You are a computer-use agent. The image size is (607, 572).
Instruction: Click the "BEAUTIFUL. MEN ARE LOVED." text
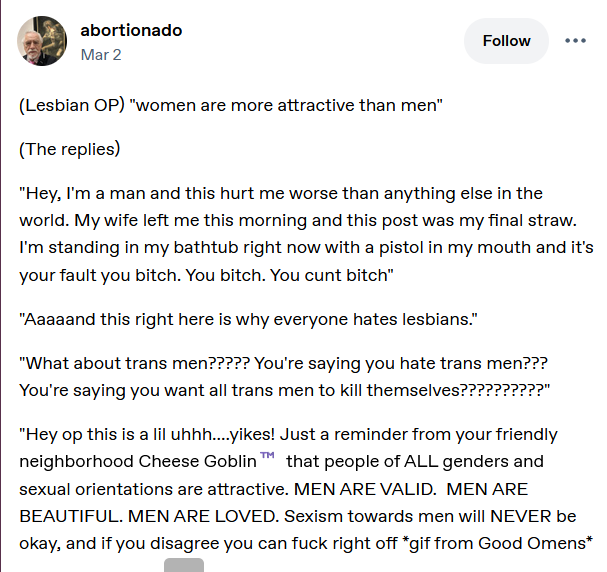click(149, 516)
